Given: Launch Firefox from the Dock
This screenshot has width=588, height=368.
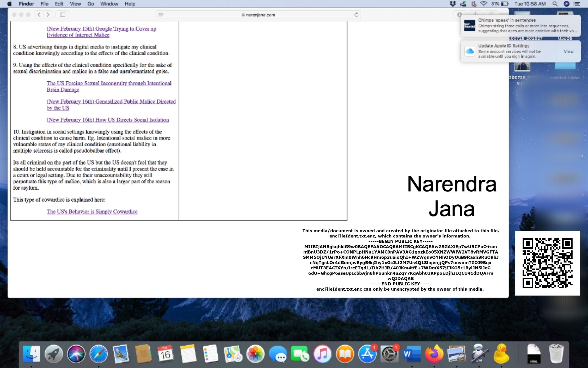Looking at the screenshot, I should 434,354.
